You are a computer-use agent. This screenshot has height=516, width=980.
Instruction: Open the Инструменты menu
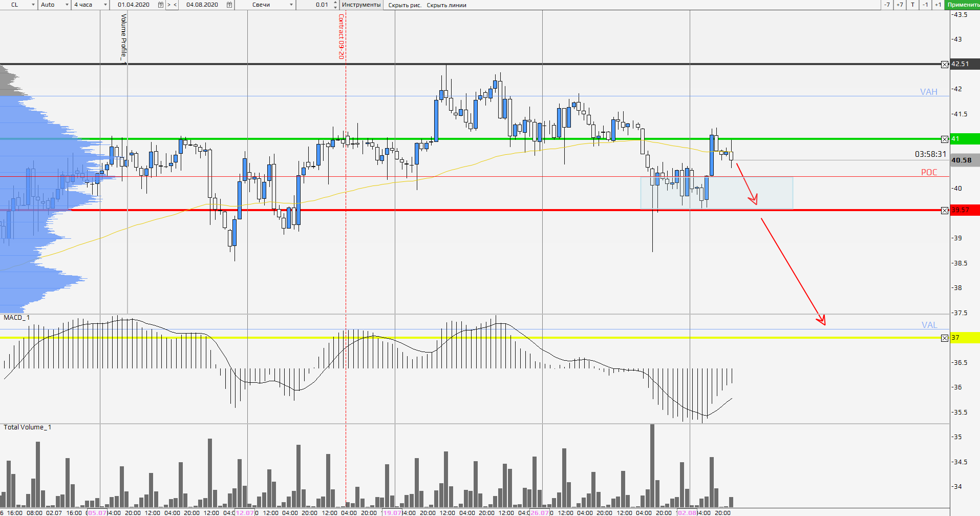[x=361, y=5]
